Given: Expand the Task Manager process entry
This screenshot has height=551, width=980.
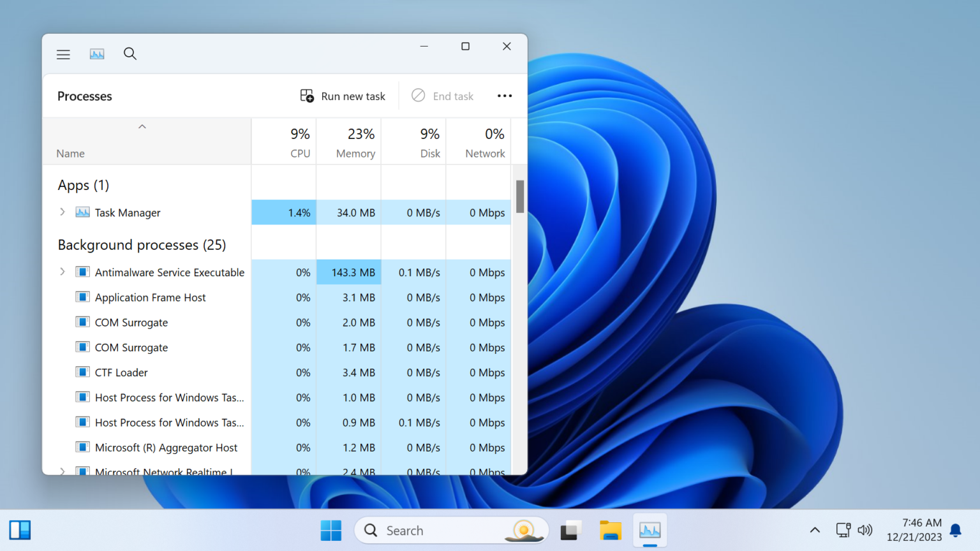Looking at the screenshot, I should point(62,212).
